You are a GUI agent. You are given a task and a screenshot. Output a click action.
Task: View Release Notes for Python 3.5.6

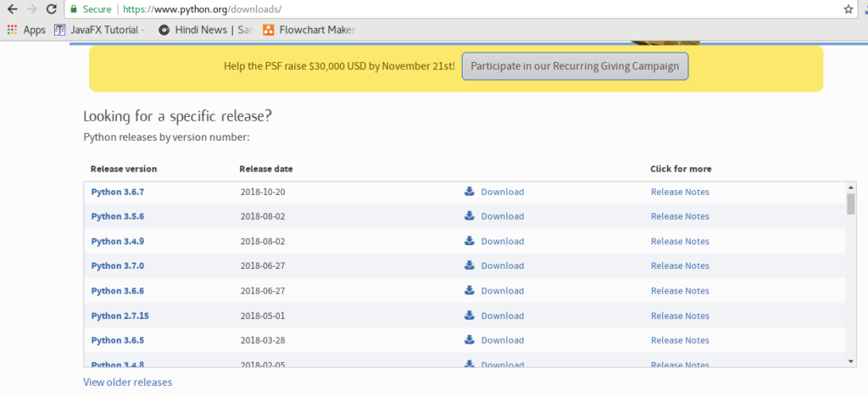680,216
